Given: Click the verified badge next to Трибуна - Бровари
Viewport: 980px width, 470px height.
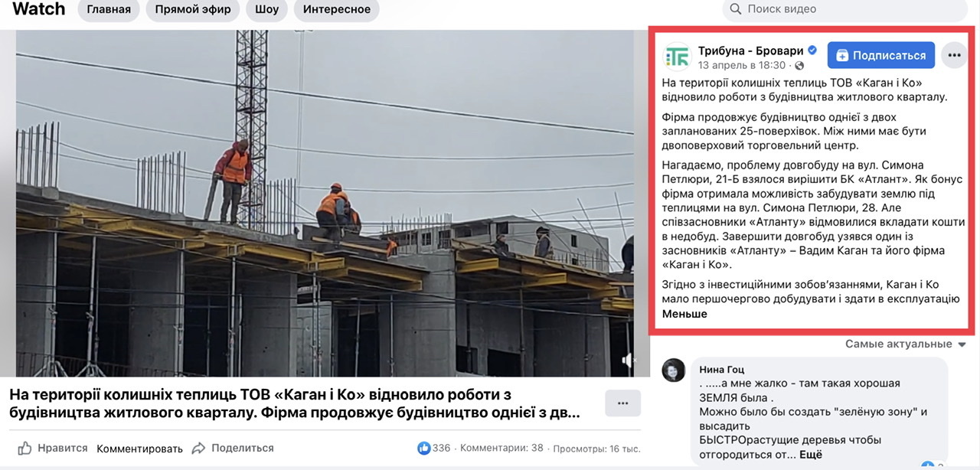Looking at the screenshot, I should 812,50.
